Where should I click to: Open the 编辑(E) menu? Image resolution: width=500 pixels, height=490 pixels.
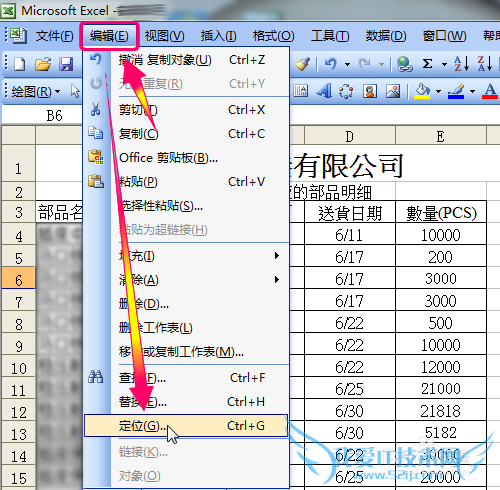tap(109, 35)
